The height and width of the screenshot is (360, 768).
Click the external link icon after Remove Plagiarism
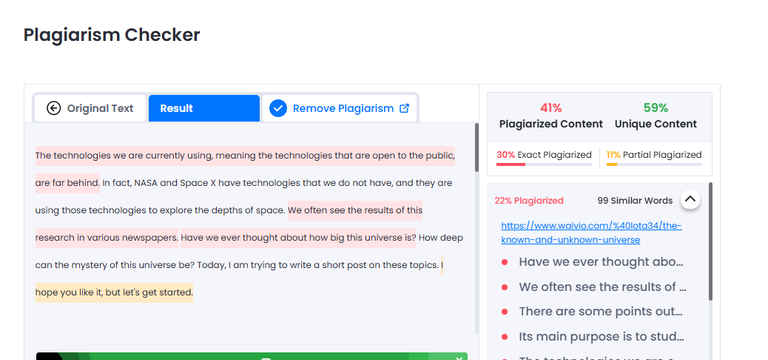coord(404,108)
